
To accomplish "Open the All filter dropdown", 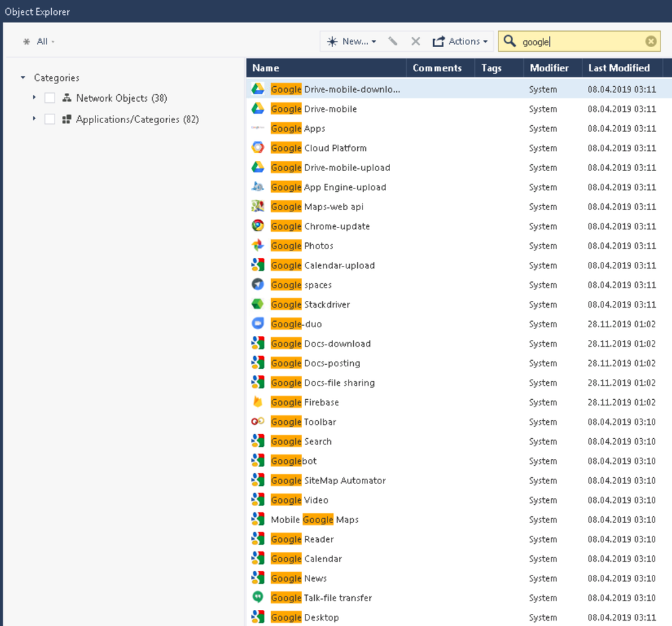I will pos(39,42).
